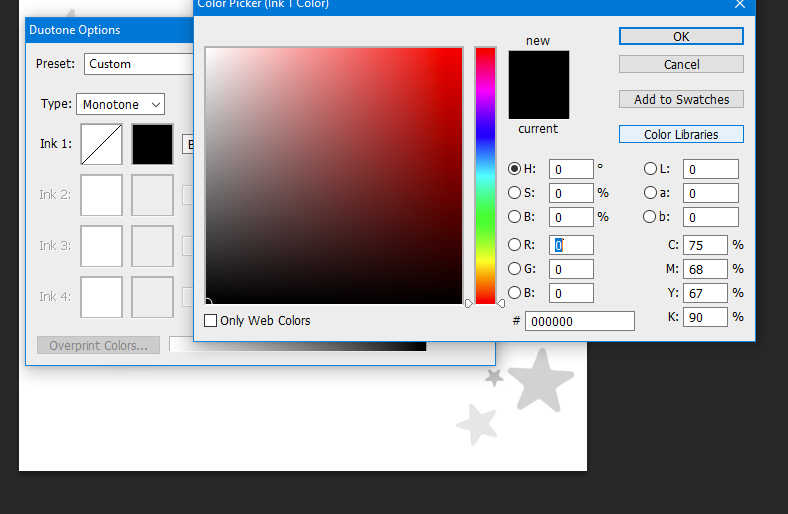This screenshot has width=788, height=514.
Task: Click the Lab a value field
Action: 711,193
